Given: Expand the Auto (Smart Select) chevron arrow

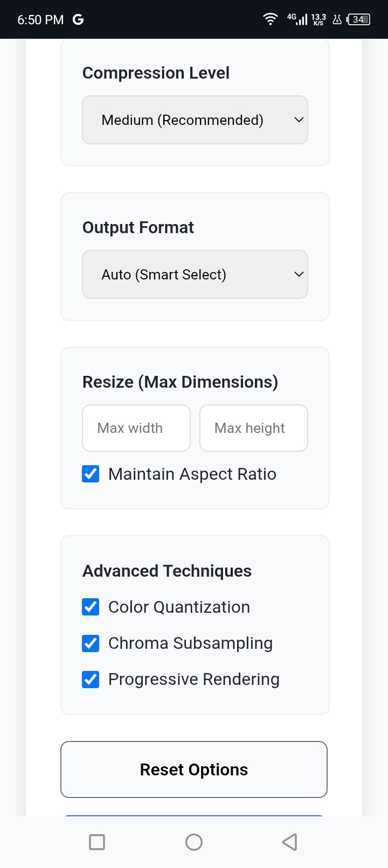Looking at the screenshot, I should [299, 274].
